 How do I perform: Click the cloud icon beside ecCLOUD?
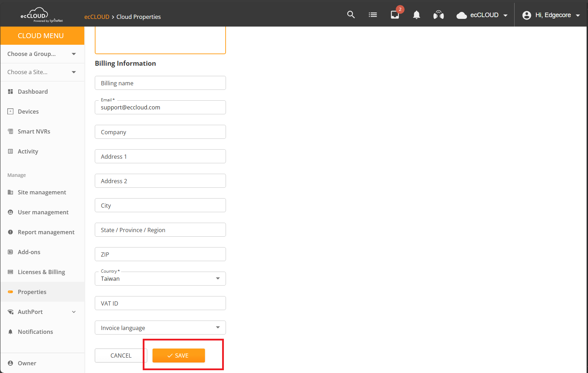462,15
